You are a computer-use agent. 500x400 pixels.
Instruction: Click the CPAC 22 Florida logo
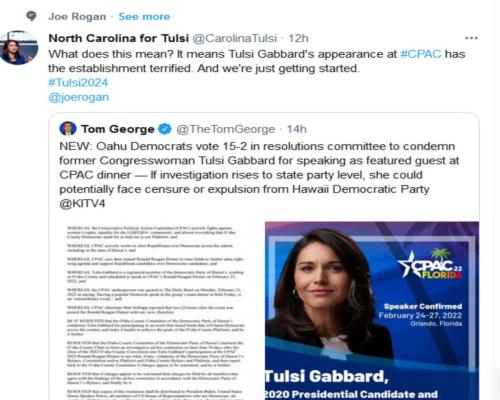(430, 264)
